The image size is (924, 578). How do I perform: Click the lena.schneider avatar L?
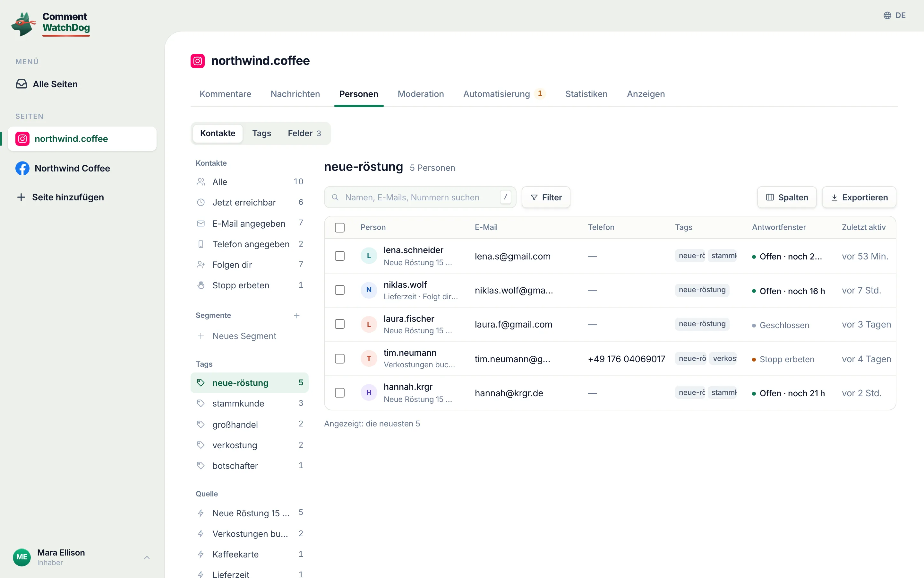tap(369, 256)
